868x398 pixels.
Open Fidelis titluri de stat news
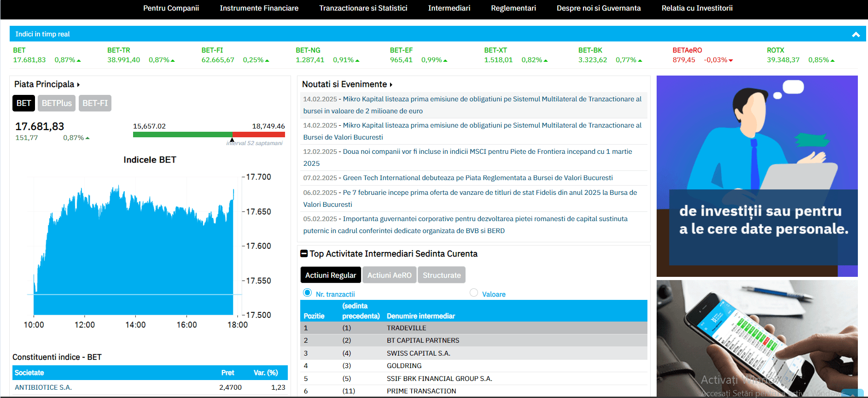(470, 199)
